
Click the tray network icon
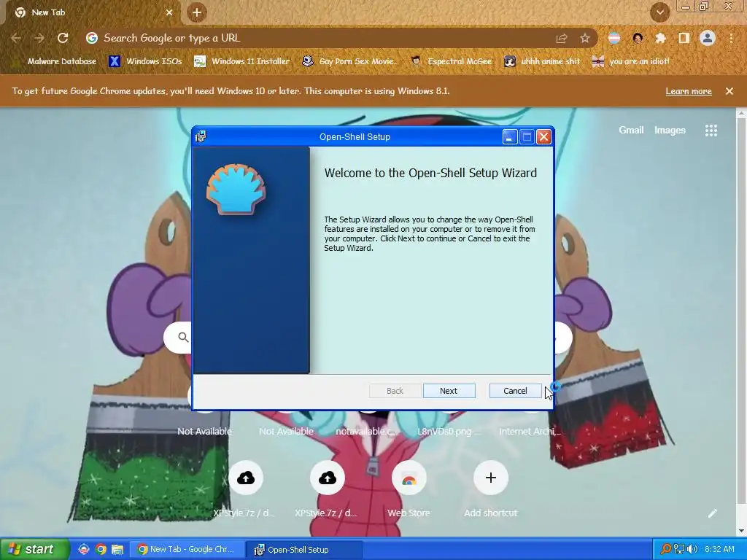click(679, 549)
